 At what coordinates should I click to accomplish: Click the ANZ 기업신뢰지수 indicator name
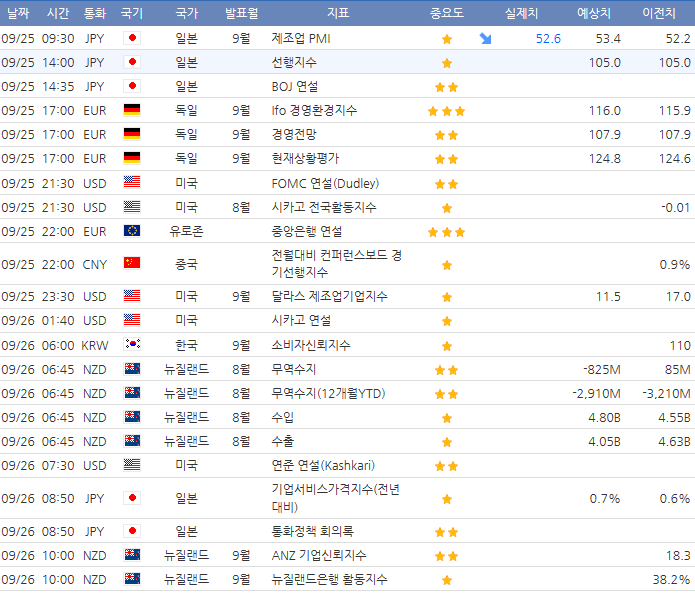[319, 555]
